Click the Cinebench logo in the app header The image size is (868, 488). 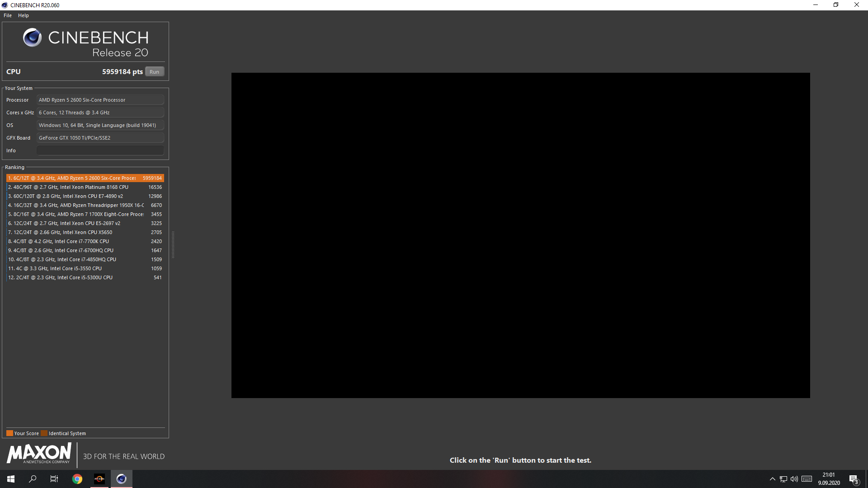point(32,38)
